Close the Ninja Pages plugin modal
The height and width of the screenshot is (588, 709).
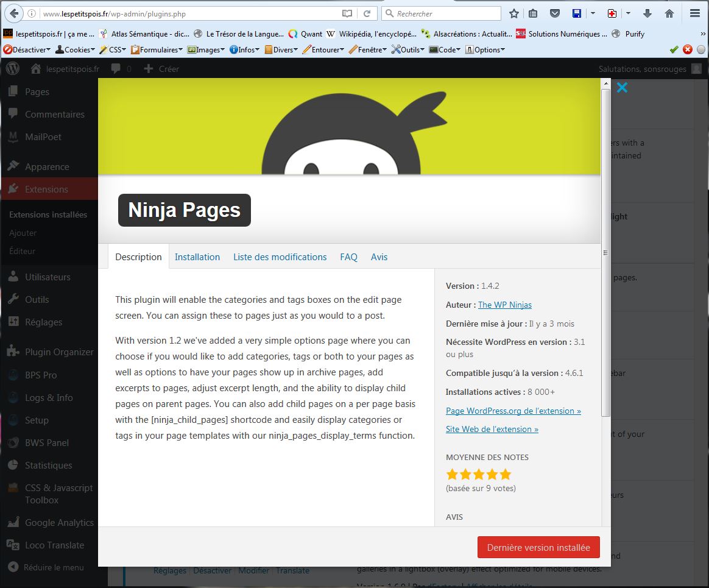click(x=621, y=88)
